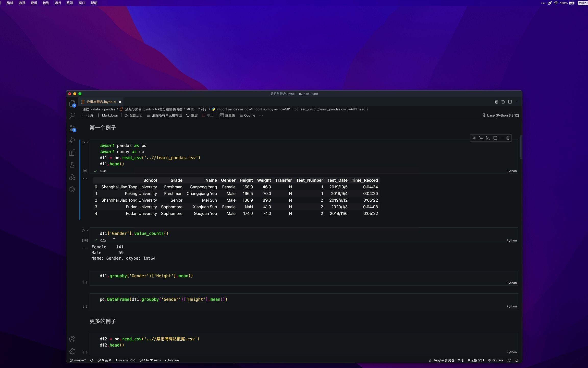
Task: Open the 查看 menu in menu bar
Action: click(x=34, y=3)
